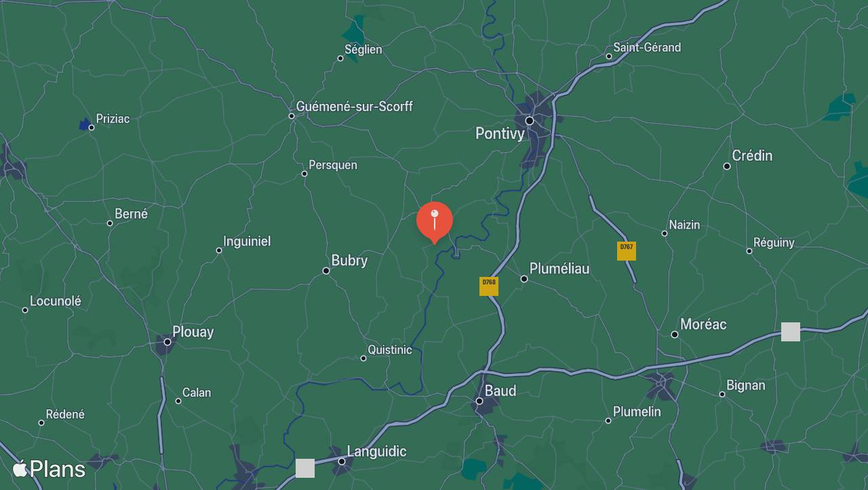Select the Guémené-sur-Scorff label

point(354,107)
